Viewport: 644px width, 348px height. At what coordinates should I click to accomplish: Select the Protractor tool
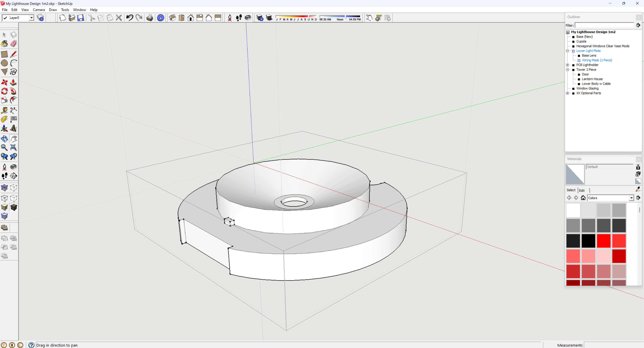point(4,119)
